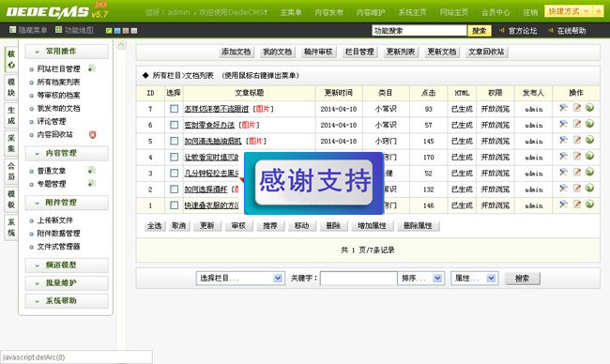Tick the checkbox for 密封零食好办法
The height and width of the screenshot is (364, 610).
point(174,125)
